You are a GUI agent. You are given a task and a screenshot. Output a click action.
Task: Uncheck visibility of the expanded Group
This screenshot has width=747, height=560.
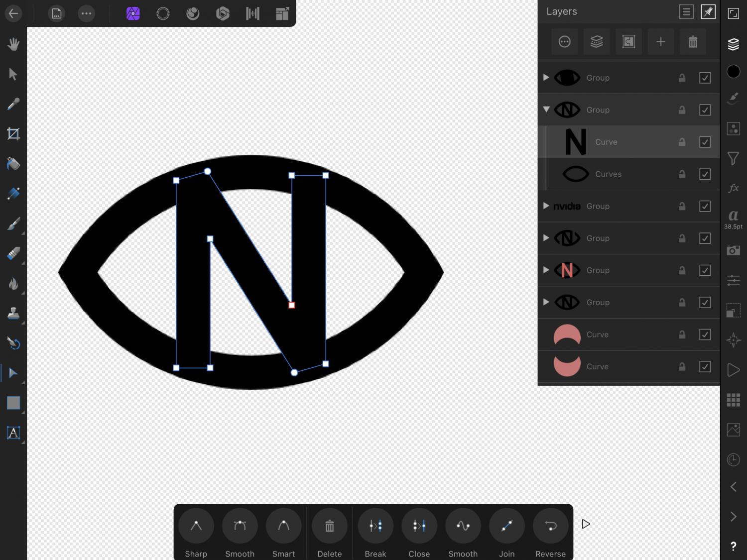705,110
